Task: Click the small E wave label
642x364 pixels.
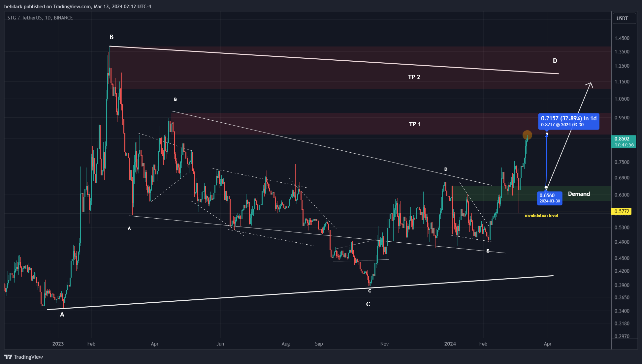Action: [x=488, y=251]
